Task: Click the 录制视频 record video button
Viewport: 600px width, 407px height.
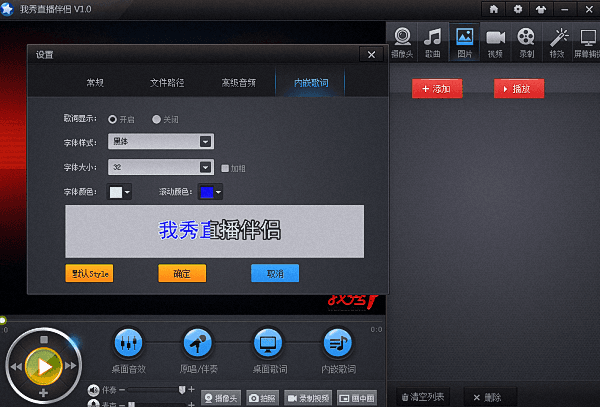Action: pos(308,398)
